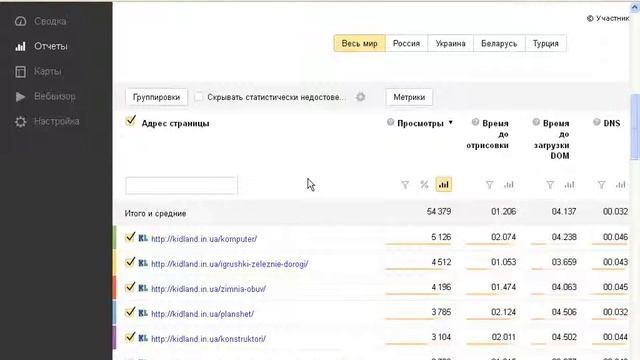640x360 pixels.
Task: Click purple color marker of konstruktori row
Action: (115, 337)
